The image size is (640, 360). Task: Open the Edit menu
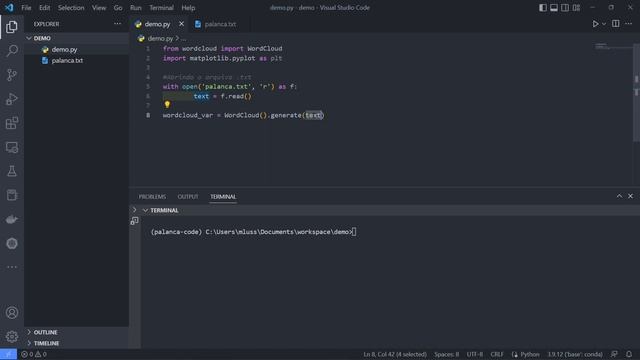pos(44,8)
